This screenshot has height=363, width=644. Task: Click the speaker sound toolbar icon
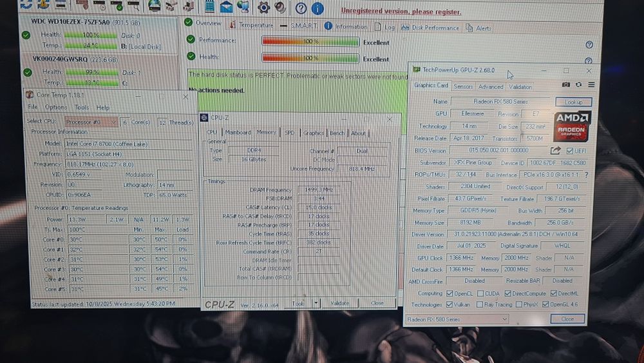click(281, 7)
